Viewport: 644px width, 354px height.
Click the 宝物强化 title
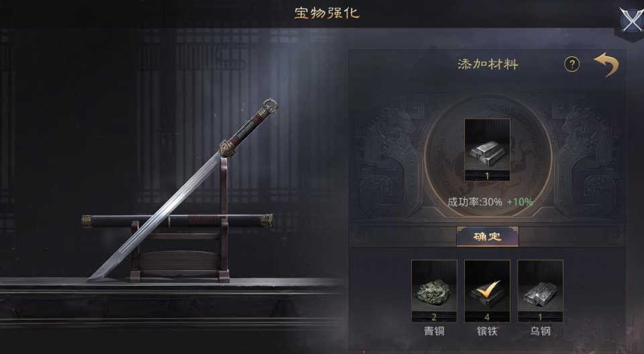[x=327, y=13]
